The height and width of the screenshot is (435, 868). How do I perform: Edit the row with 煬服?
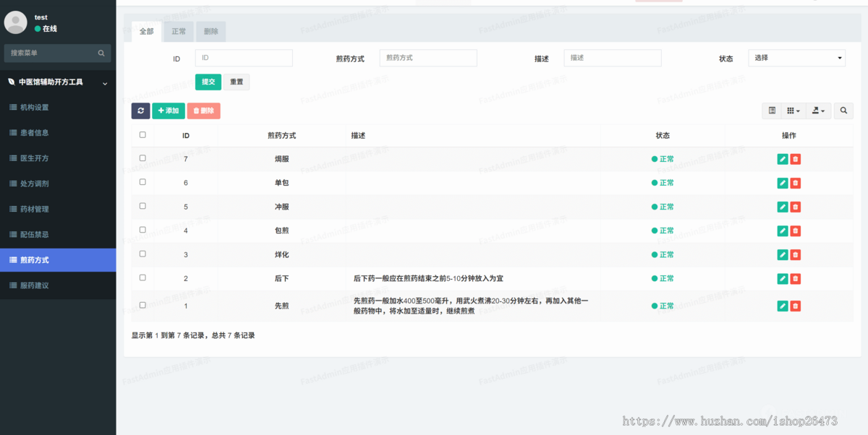783,159
